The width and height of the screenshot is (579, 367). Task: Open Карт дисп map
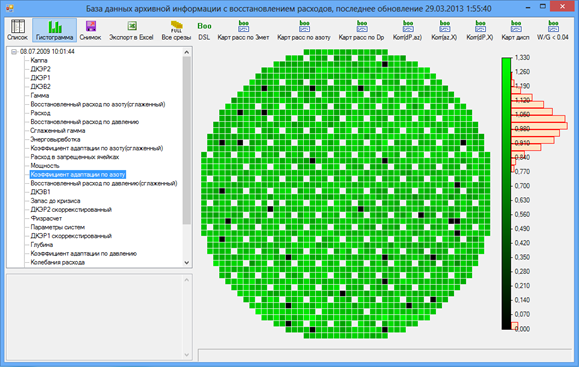pyautogui.click(x=515, y=30)
